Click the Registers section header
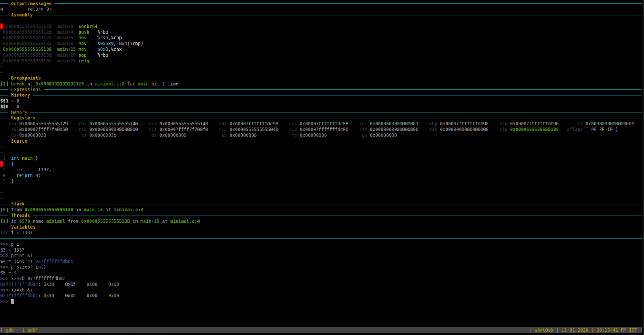Screen dimensions: 644x335 click(23, 118)
